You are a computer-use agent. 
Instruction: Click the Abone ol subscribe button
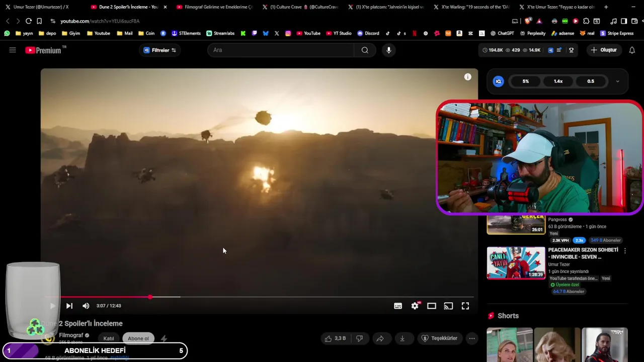[138, 338]
